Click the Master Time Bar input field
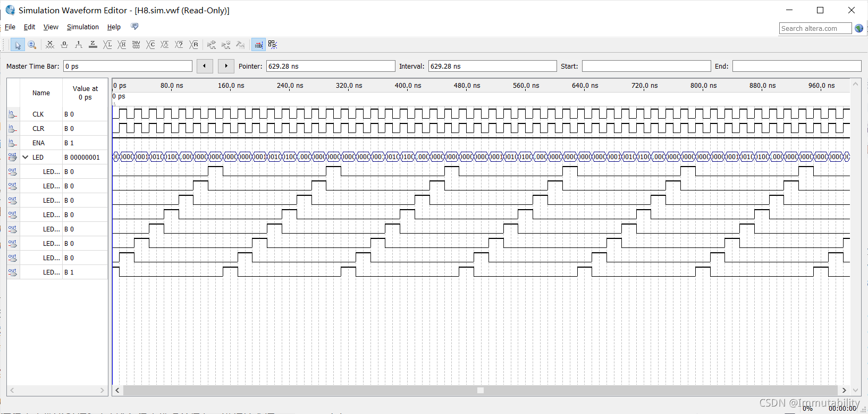 pyautogui.click(x=128, y=66)
